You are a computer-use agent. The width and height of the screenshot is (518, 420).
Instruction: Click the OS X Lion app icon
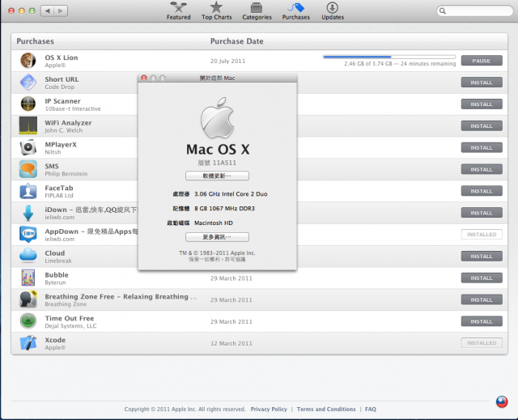(x=28, y=61)
